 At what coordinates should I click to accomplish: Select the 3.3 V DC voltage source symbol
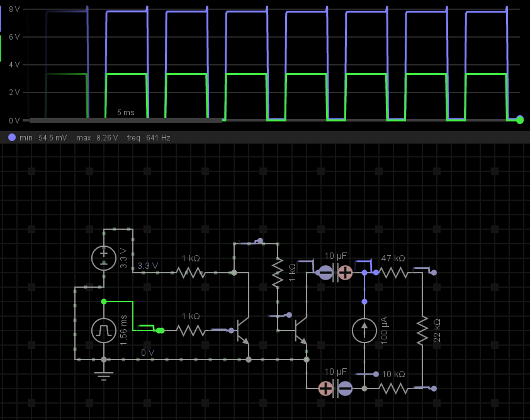coord(104,258)
